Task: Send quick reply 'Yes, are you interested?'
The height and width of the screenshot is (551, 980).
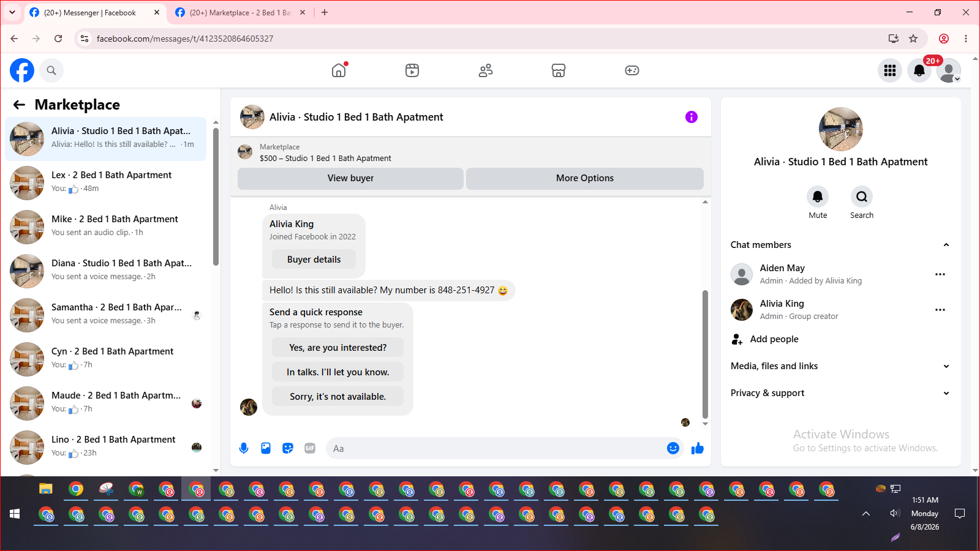Action: coord(338,348)
